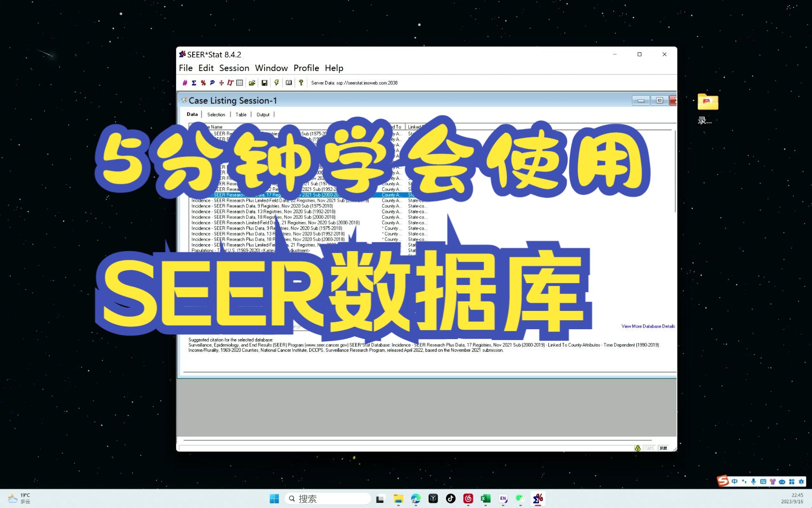The image size is (812, 508).
Task: Open View More Database Details link
Action: pos(648,326)
